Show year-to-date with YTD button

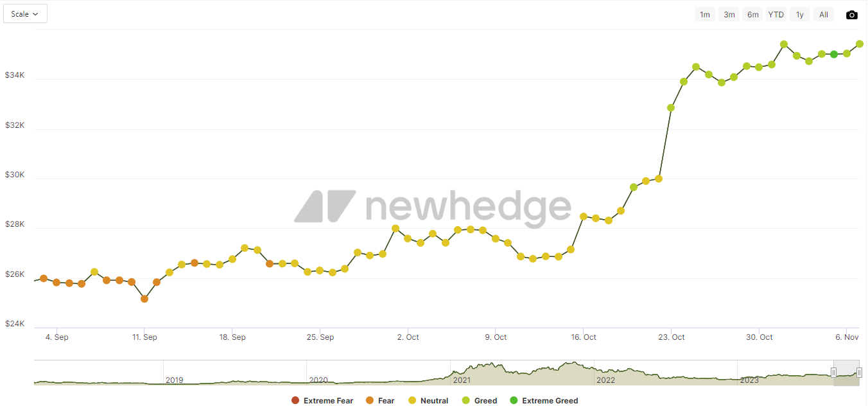point(776,15)
